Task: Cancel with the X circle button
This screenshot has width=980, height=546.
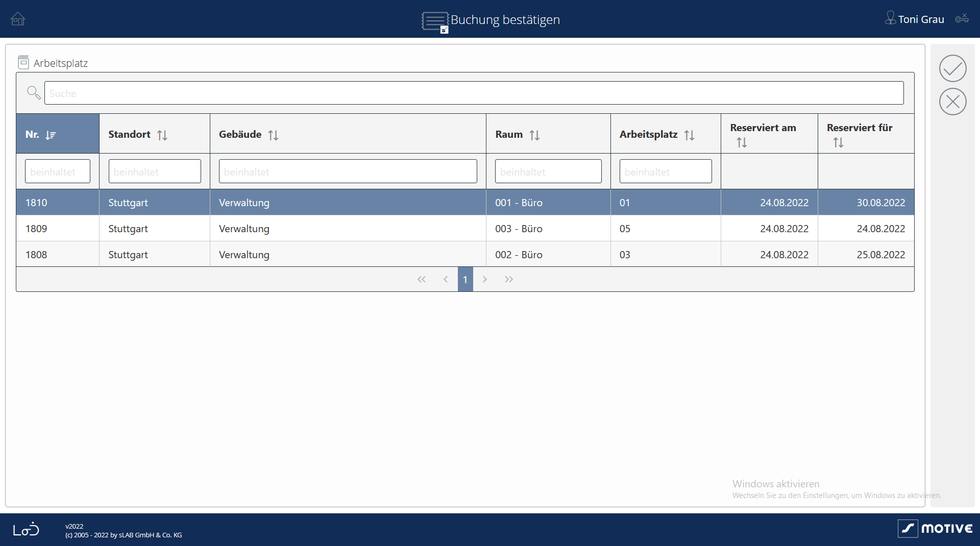Action: point(952,102)
